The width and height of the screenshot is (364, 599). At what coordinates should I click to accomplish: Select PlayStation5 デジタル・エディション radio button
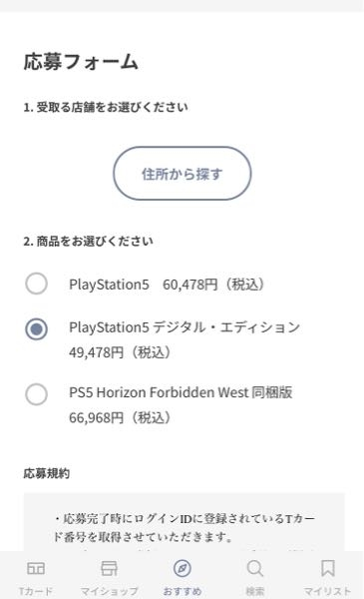pyautogui.click(x=36, y=328)
